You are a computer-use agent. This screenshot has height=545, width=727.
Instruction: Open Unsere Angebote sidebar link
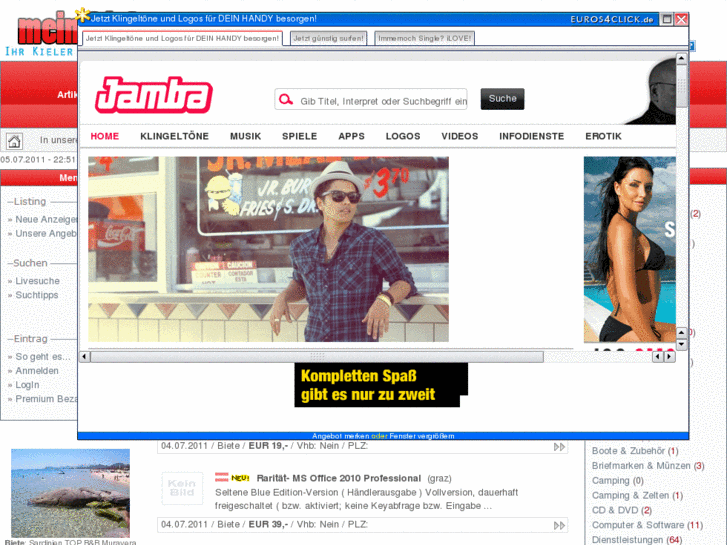45,233
